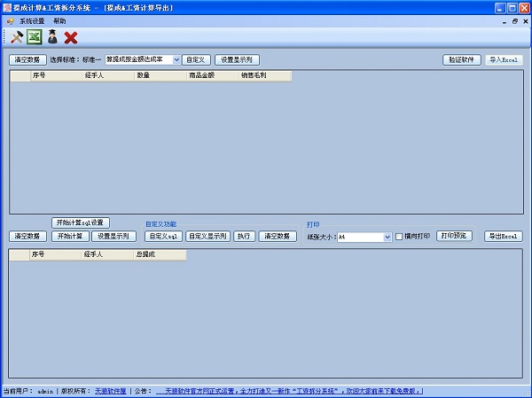Click the 商品金额 column header
Screen dimensions: 532x398
tap(213, 75)
